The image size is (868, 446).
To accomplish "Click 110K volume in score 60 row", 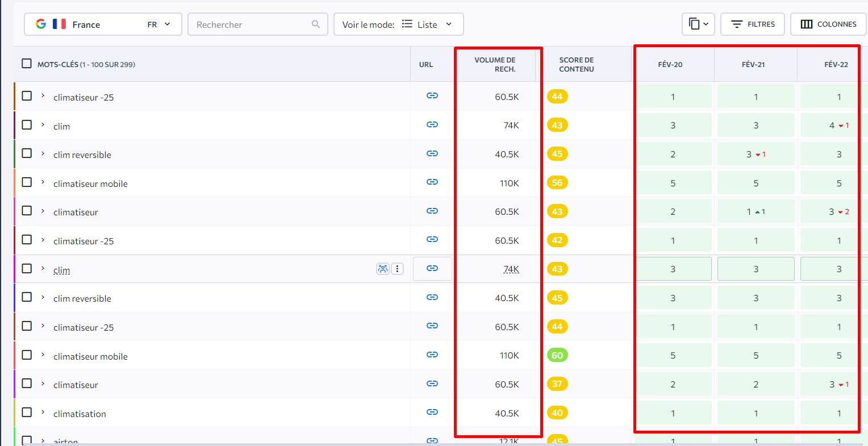I will (x=509, y=355).
